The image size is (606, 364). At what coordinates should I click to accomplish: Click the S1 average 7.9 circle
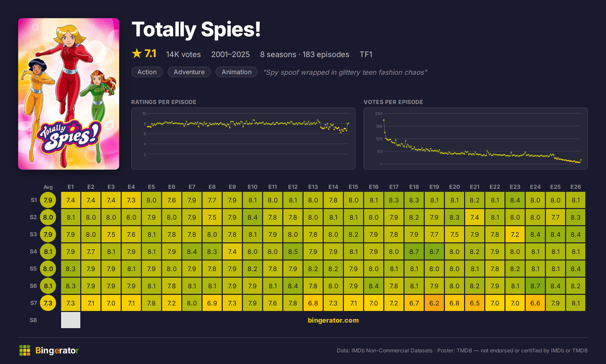(48, 200)
